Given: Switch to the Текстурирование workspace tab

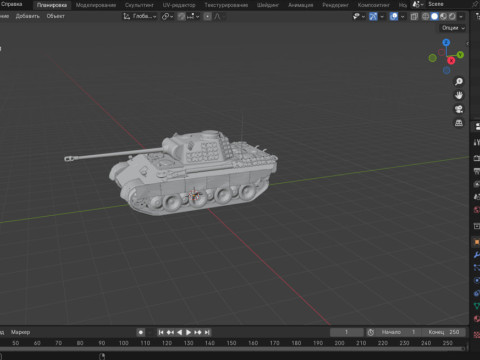Looking at the screenshot, I should tap(226, 5).
